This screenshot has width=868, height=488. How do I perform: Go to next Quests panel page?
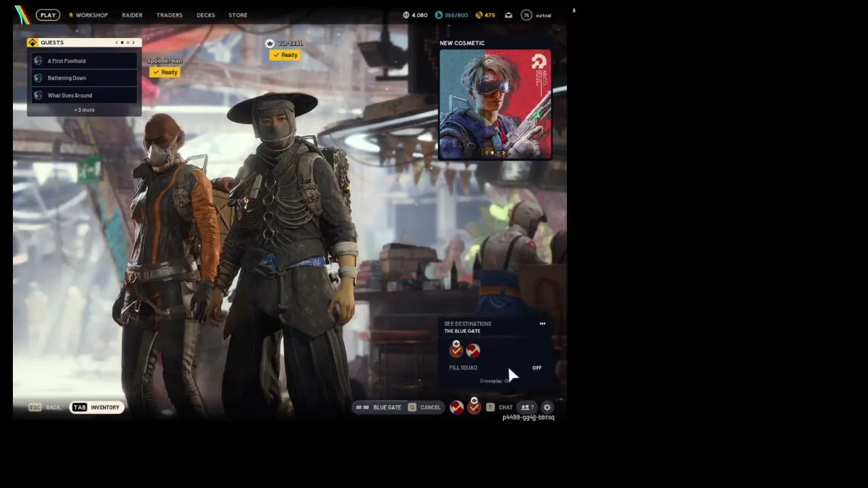[134, 43]
